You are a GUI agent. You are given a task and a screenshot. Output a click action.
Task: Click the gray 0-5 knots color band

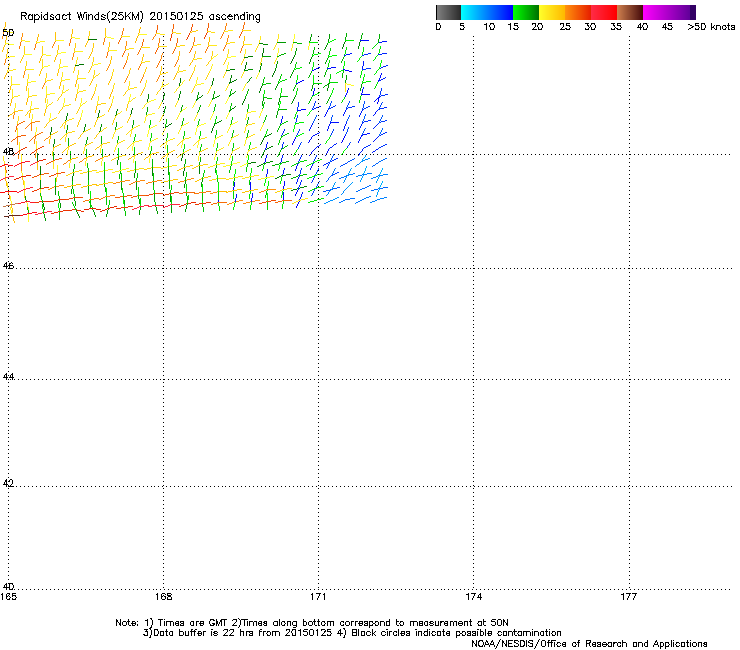click(x=448, y=12)
